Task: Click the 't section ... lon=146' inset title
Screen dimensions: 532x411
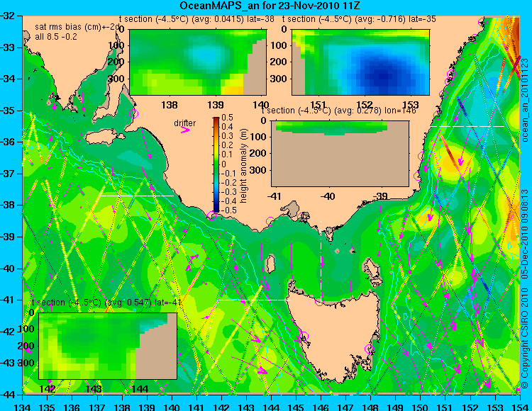Action: 338,111
